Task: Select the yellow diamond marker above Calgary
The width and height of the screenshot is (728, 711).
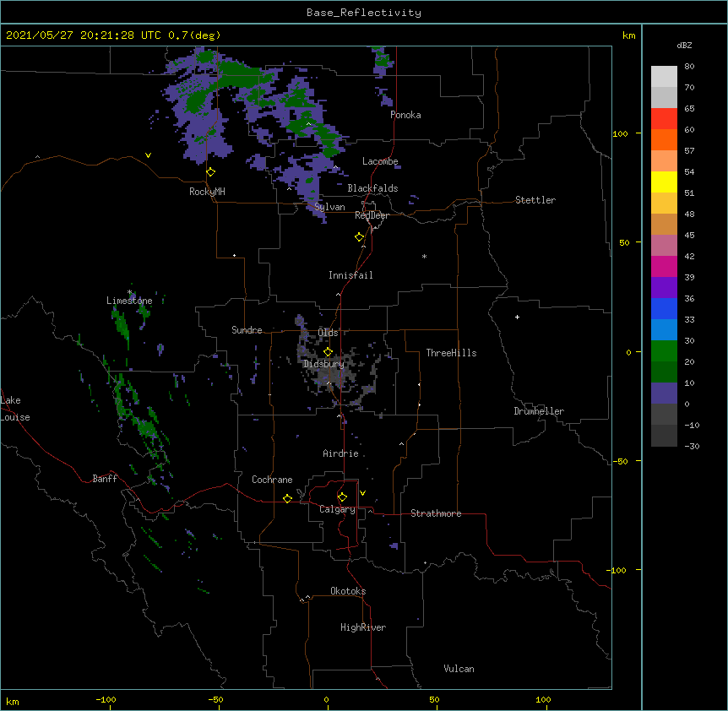Action: tap(342, 497)
